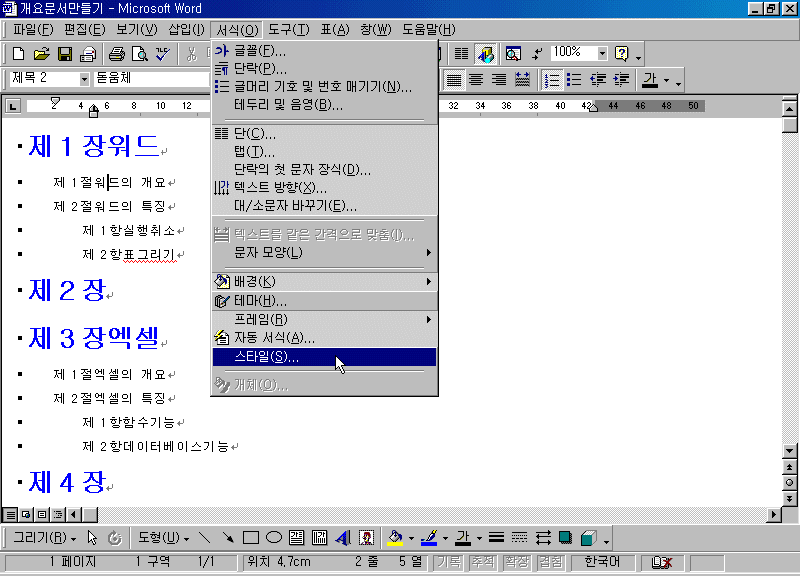
Task: Insert Clip Art from the drawing toolbar
Action: 366,538
